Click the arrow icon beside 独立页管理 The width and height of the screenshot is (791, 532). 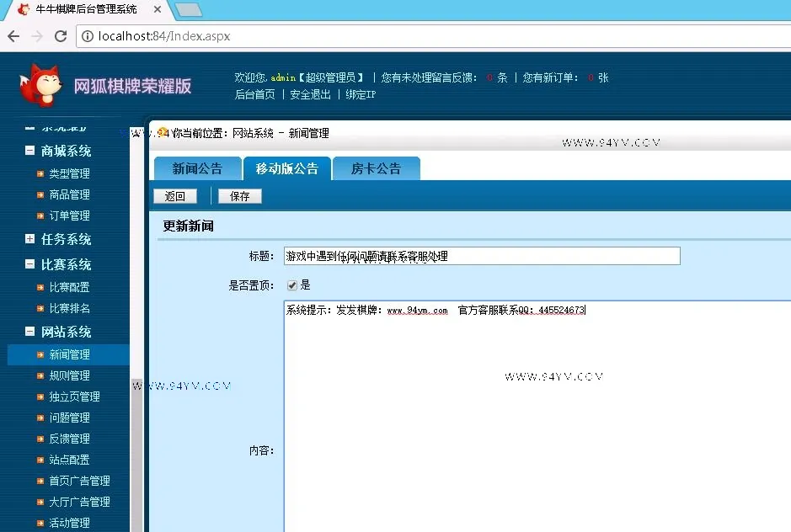[40, 396]
